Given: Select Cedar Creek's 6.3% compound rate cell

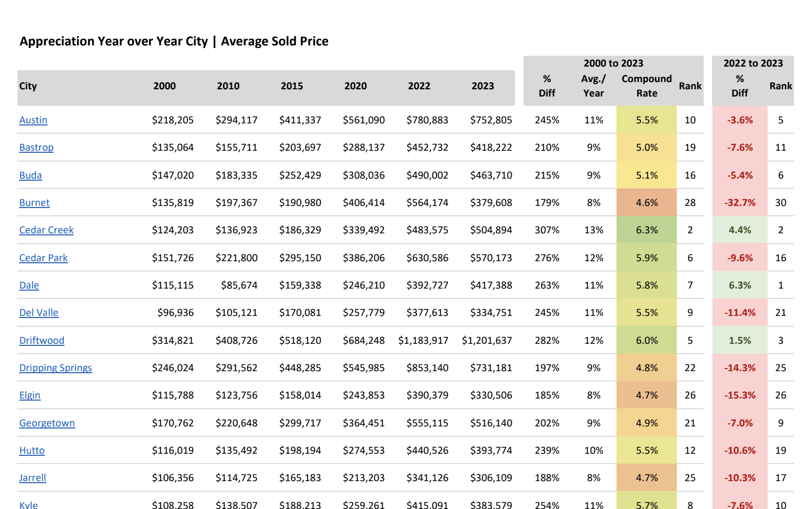Looking at the screenshot, I should click(647, 230).
